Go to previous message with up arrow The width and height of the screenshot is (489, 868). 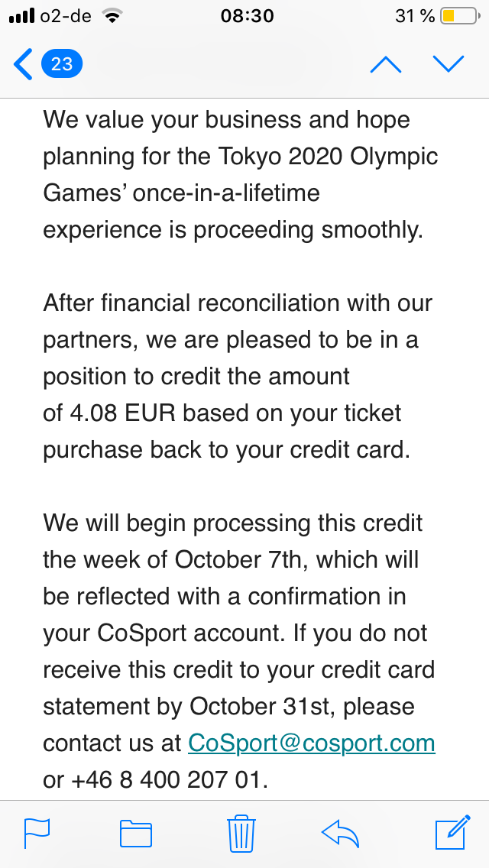coord(385,64)
